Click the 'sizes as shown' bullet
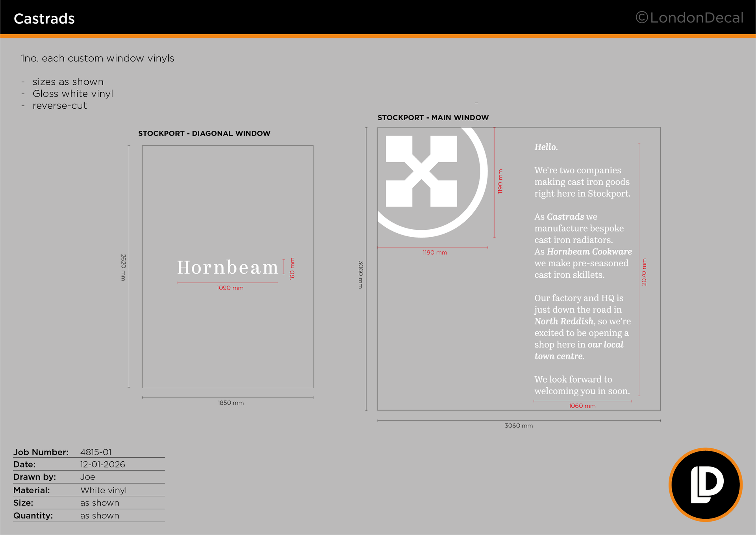This screenshot has height=535, width=756. point(68,82)
